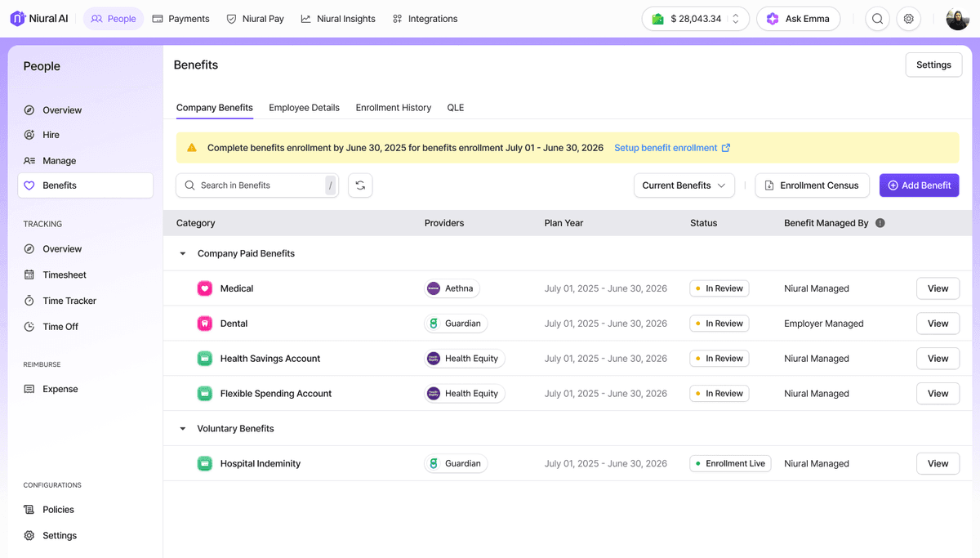980x558 pixels.
Task: Click the Add Benefit button
Action: point(919,185)
